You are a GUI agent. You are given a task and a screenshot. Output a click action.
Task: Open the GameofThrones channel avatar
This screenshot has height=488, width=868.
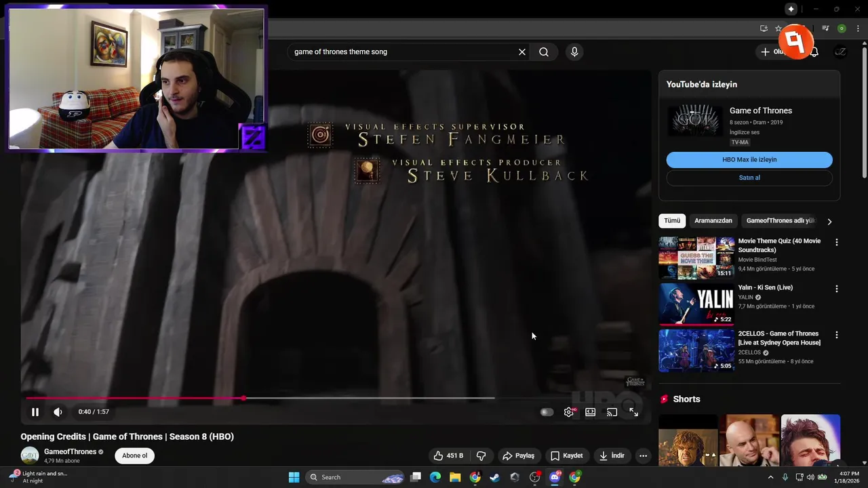tap(30, 455)
